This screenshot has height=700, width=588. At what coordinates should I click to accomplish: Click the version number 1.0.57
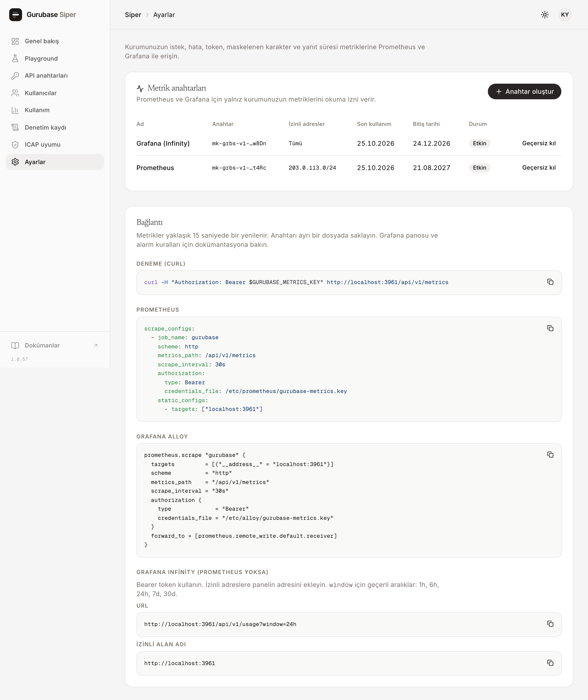coord(19,359)
